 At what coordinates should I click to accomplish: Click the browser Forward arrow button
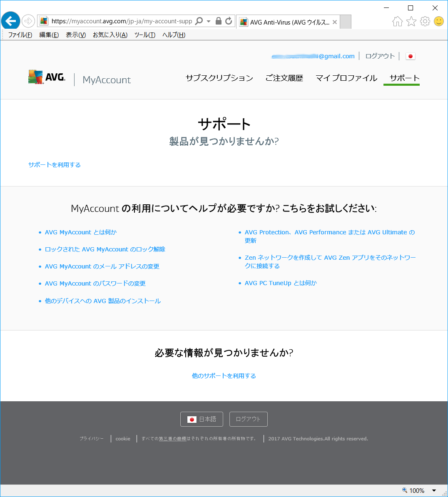(x=28, y=21)
